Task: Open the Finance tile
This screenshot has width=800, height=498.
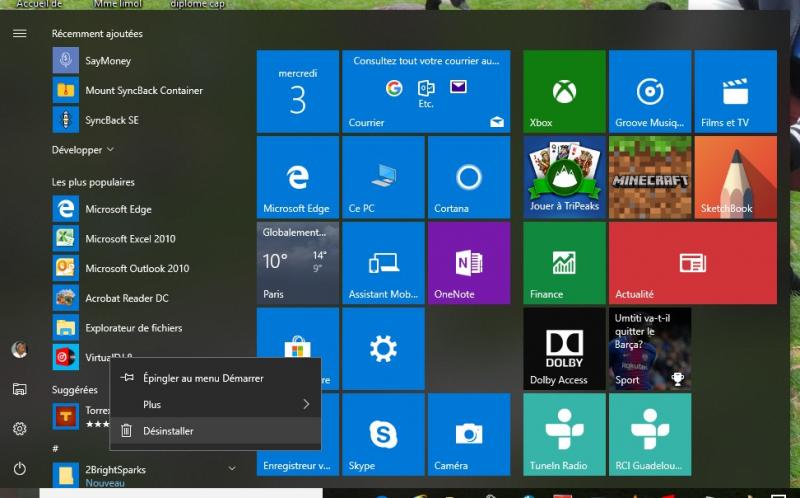Action: pos(564,263)
